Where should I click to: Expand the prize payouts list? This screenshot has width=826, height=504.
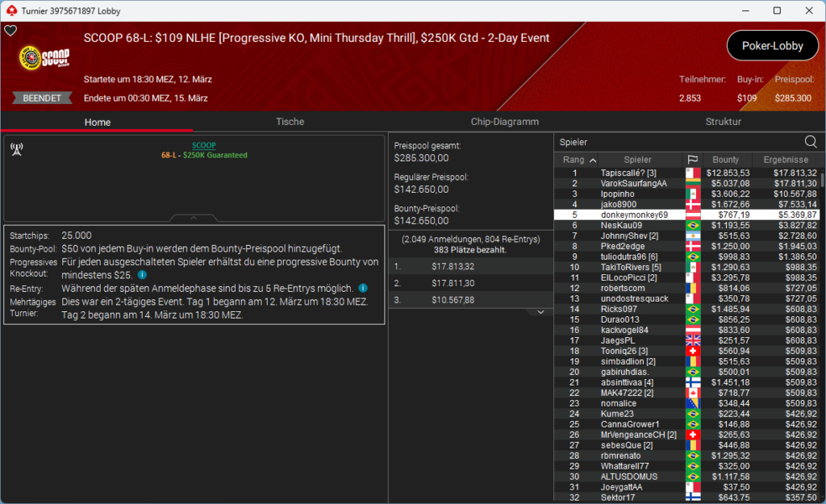(x=541, y=312)
